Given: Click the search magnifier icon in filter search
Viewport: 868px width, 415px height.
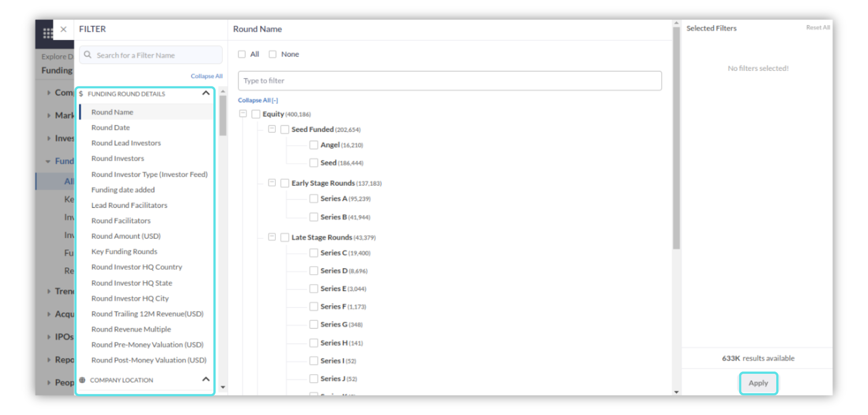Looking at the screenshot, I should (x=88, y=55).
